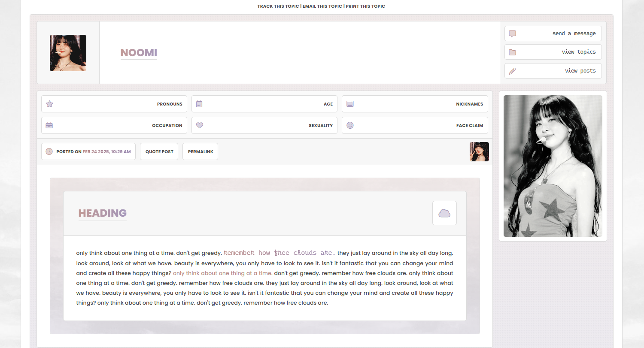644x348 pixels.
Task: Open the black and white sidebar portrait
Action: click(x=553, y=166)
